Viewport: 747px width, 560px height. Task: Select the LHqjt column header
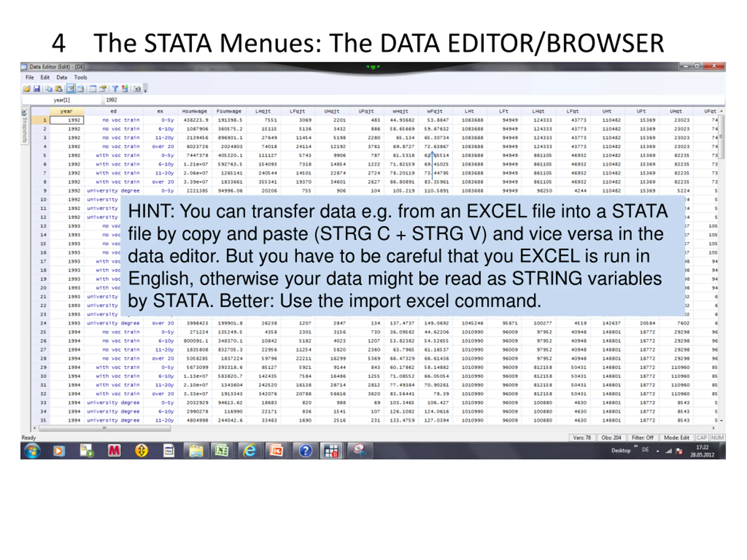tap(263, 111)
